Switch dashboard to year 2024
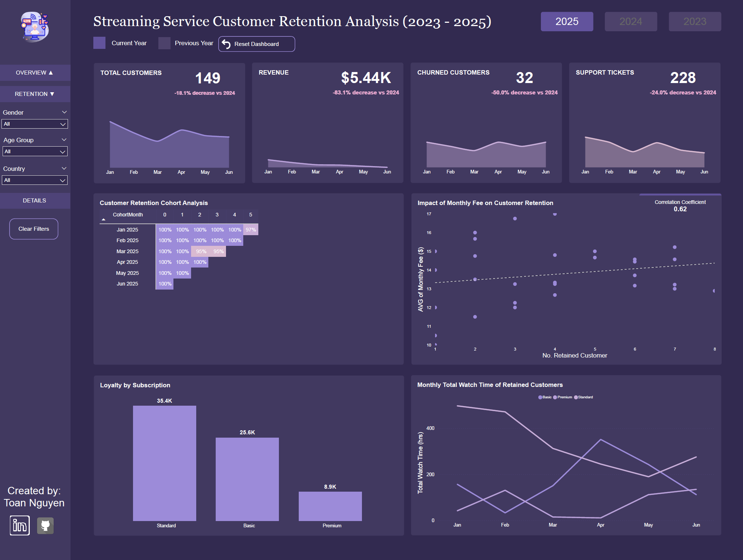Viewport: 743px width, 560px height. (x=631, y=22)
